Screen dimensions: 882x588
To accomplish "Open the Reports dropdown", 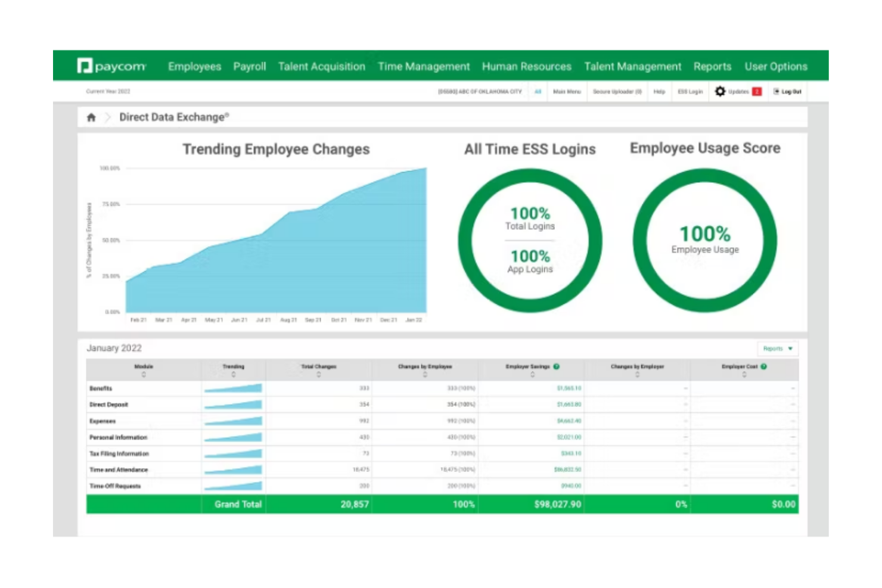I will point(778,349).
